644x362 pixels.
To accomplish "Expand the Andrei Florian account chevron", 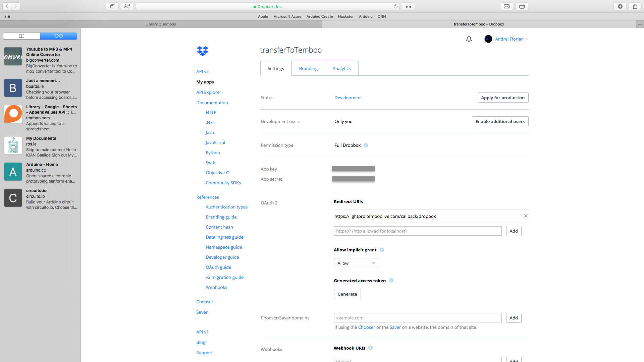I will [527, 39].
